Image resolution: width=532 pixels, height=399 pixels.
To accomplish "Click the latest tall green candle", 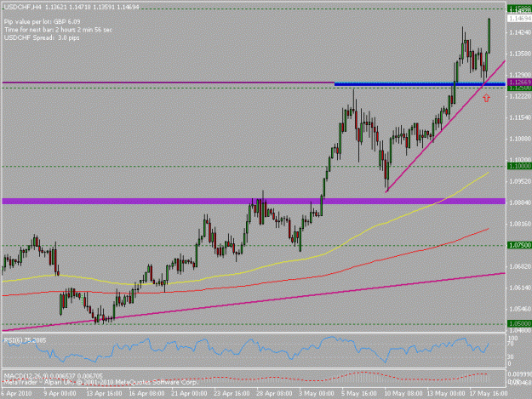I will click(489, 36).
